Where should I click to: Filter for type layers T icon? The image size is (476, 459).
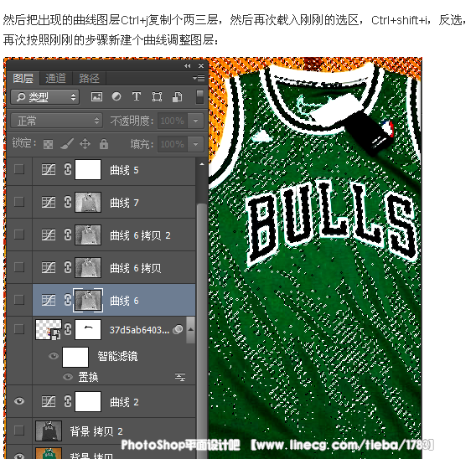[137, 97]
